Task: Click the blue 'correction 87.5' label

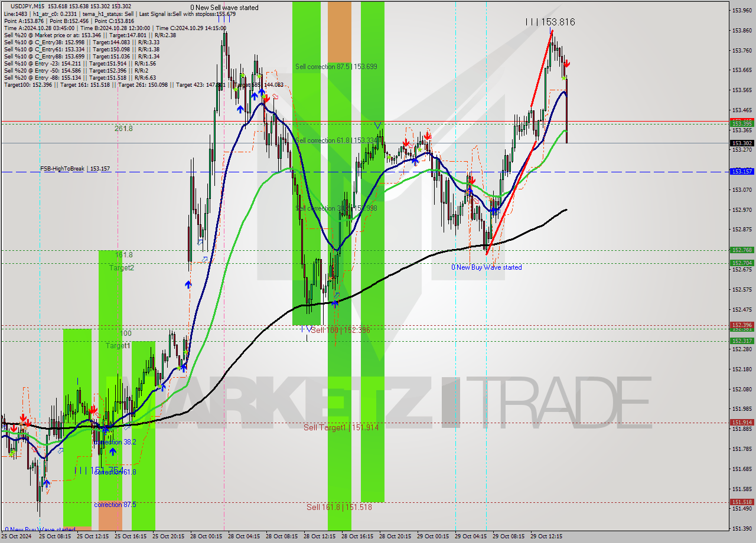Action: pyautogui.click(x=115, y=505)
